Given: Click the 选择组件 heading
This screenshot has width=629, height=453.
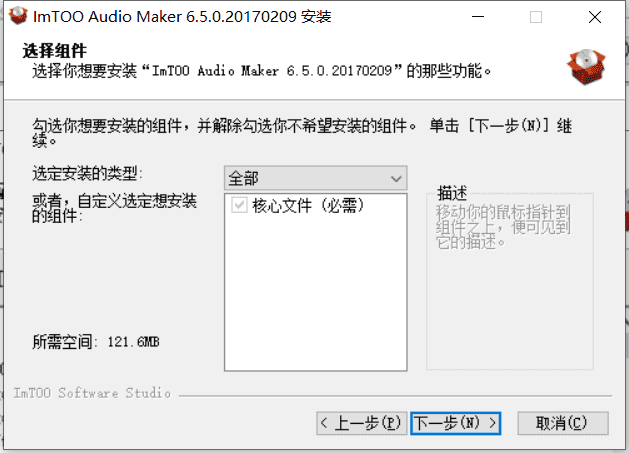Looking at the screenshot, I should click(55, 51).
